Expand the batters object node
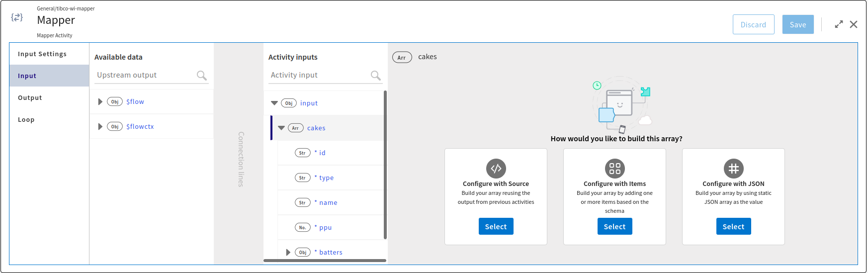This screenshot has width=868, height=273. click(288, 252)
